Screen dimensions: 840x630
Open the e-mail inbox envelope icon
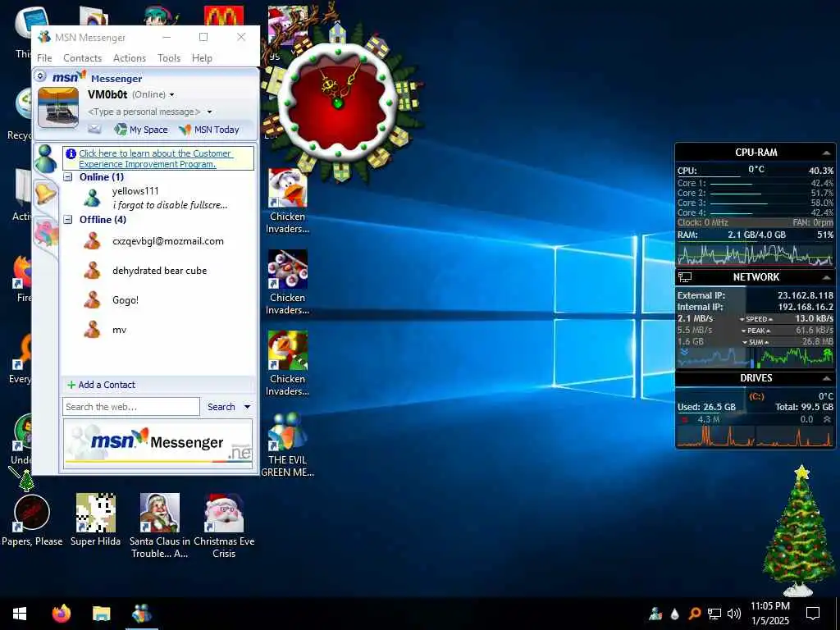(94, 129)
